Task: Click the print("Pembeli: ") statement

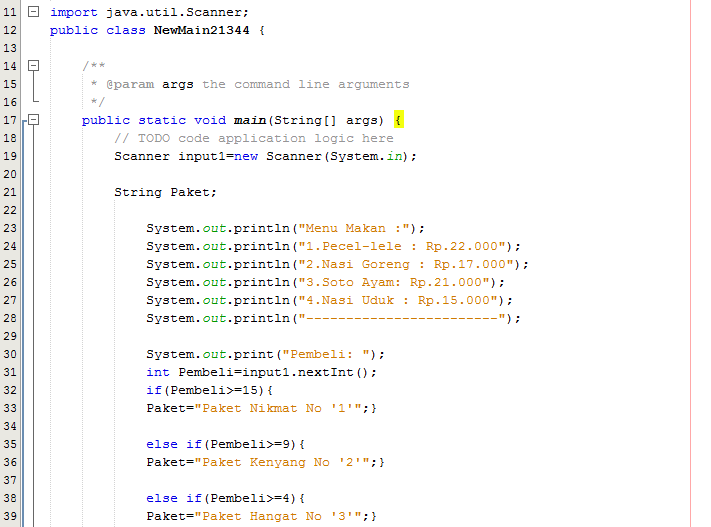Action: pos(265,354)
